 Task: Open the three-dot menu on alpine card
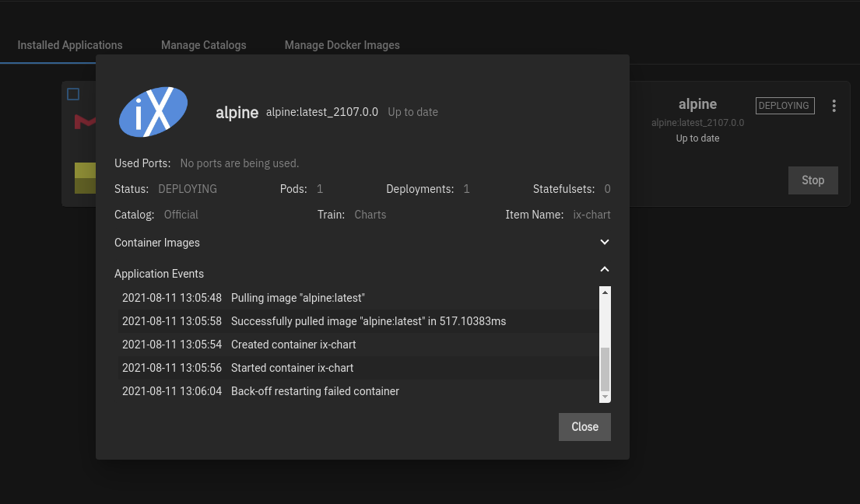pyautogui.click(x=834, y=106)
